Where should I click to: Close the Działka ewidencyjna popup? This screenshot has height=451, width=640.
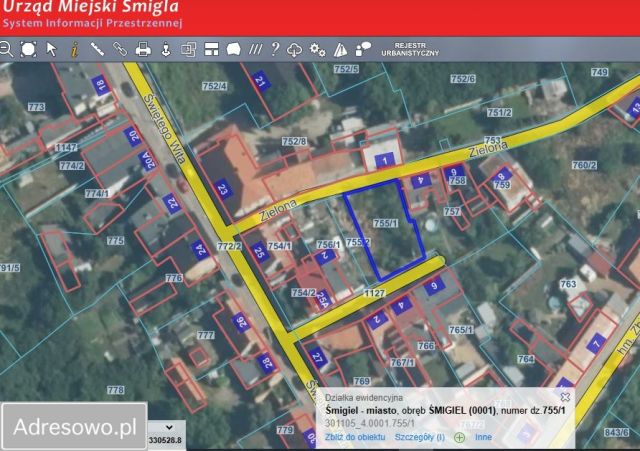[x=565, y=397]
